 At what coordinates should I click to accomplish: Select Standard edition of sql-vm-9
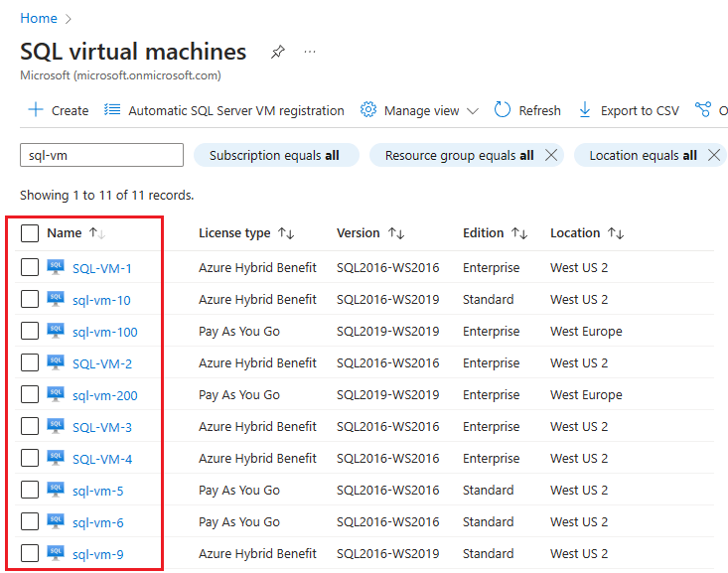(x=488, y=554)
